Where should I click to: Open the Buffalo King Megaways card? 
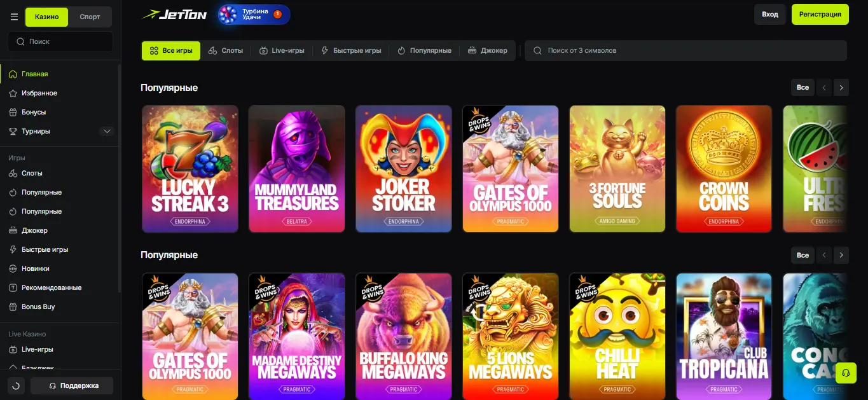(404, 336)
